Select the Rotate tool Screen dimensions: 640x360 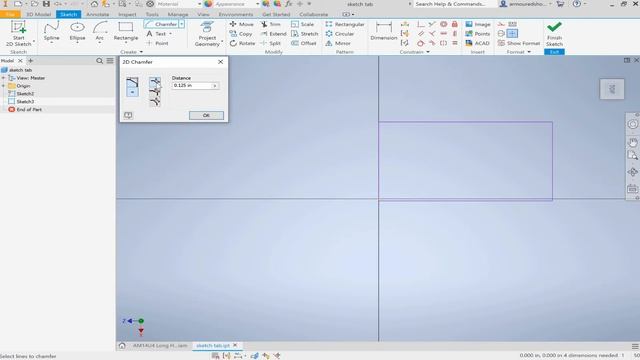242,43
